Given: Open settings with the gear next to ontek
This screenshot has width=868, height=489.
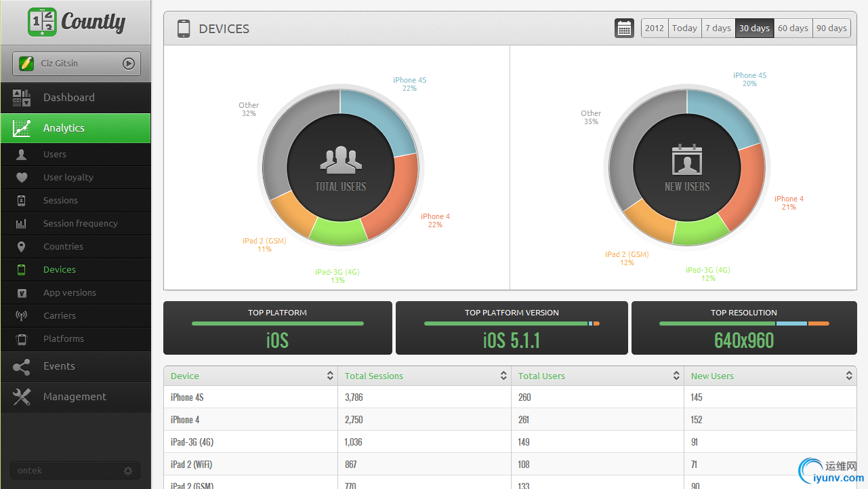Looking at the screenshot, I should coord(128,471).
